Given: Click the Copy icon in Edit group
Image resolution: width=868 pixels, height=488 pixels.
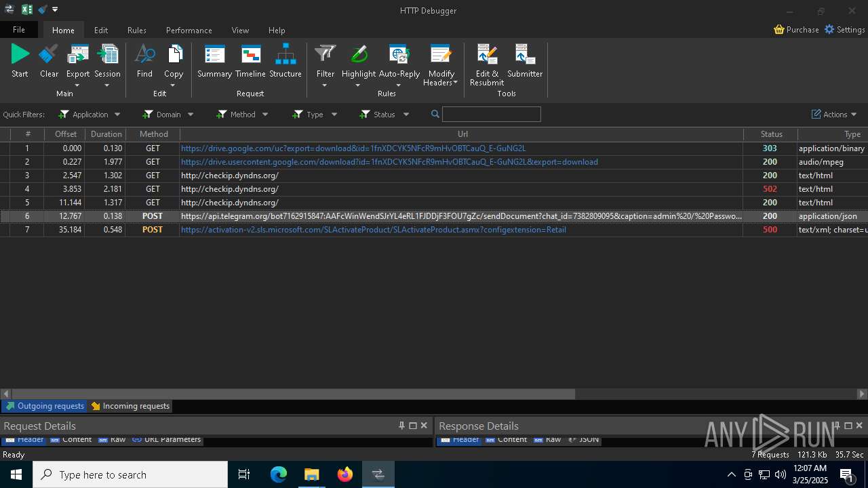Looking at the screenshot, I should point(174,56).
